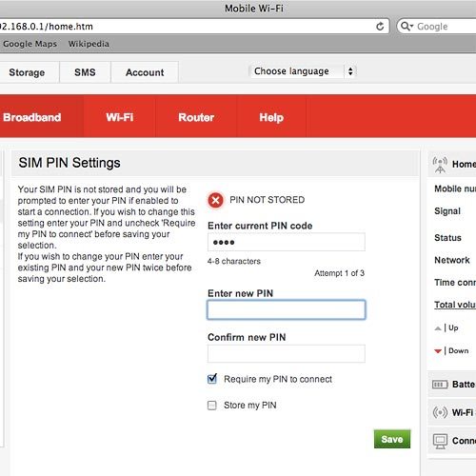Click the red Down arrow traffic icon
This screenshot has width=476, height=476.
coord(438,351)
